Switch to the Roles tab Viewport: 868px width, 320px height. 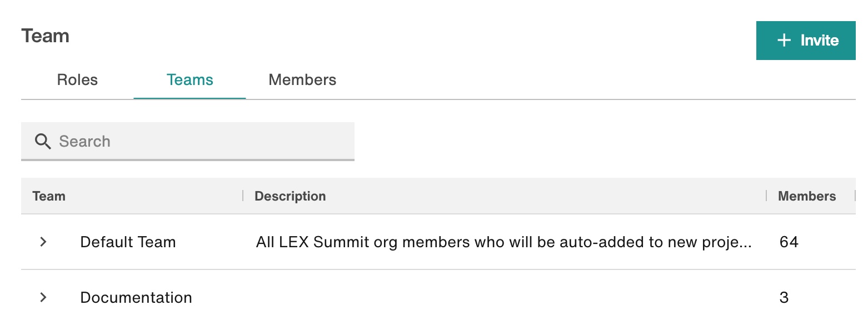pos(77,80)
